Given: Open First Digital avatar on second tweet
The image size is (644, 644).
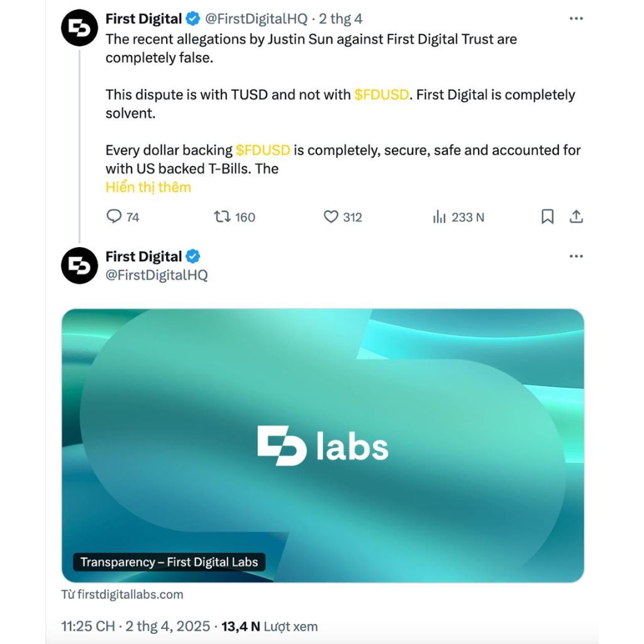Looking at the screenshot, I should pyautogui.click(x=79, y=265).
